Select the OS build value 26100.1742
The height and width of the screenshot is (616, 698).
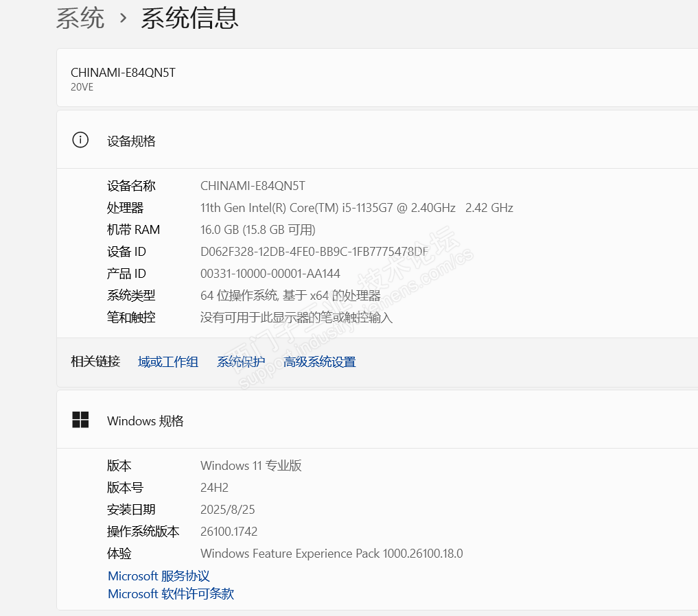click(x=229, y=531)
